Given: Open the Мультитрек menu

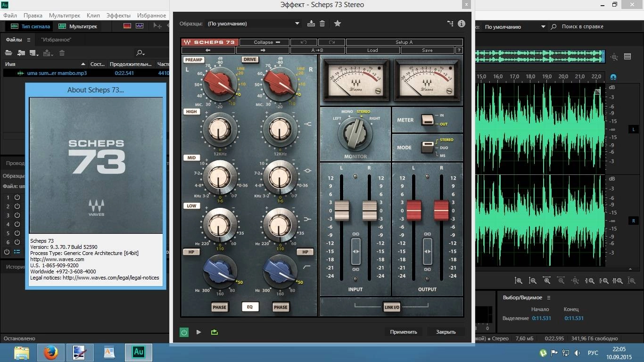Looking at the screenshot, I should point(65,16).
